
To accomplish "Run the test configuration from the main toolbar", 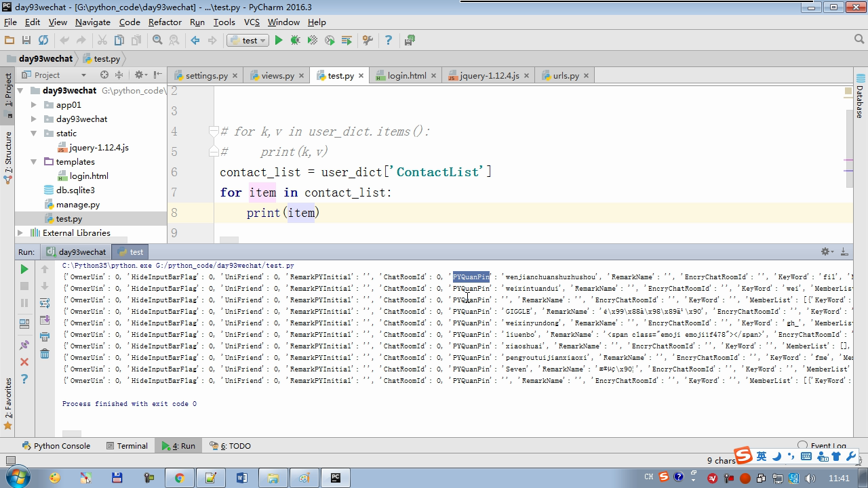I will click(278, 41).
